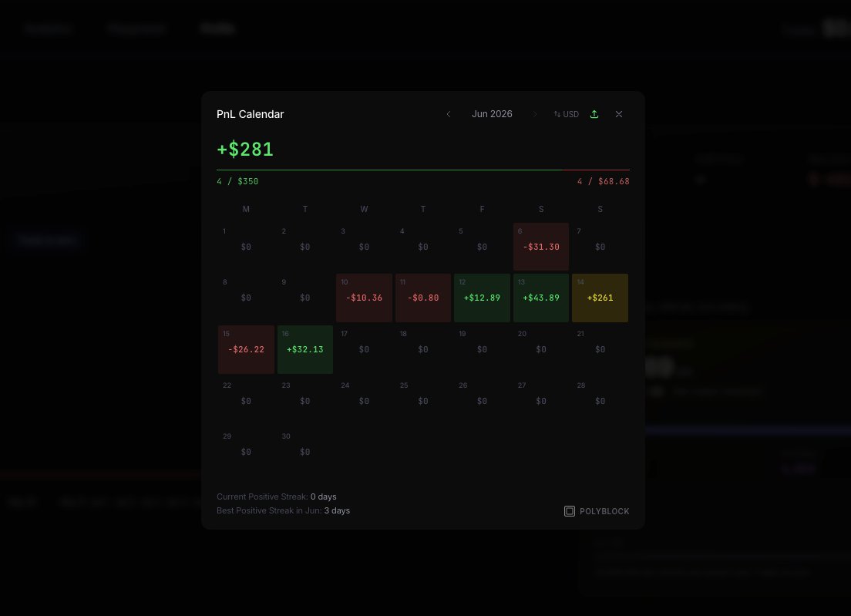
Task: Select the June 7 calendar day
Action: (600, 247)
